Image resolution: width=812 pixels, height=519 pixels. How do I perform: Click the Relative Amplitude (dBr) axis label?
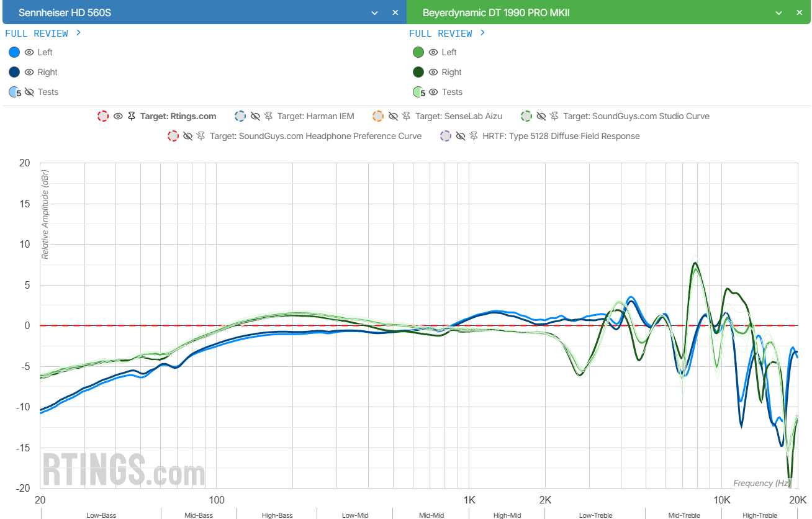(x=45, y=213)
